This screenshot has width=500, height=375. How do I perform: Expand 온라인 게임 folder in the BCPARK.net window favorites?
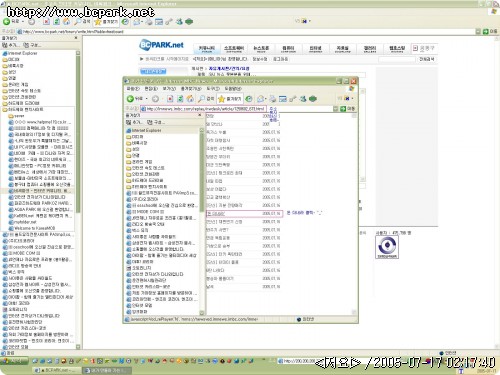coord(15,84)
